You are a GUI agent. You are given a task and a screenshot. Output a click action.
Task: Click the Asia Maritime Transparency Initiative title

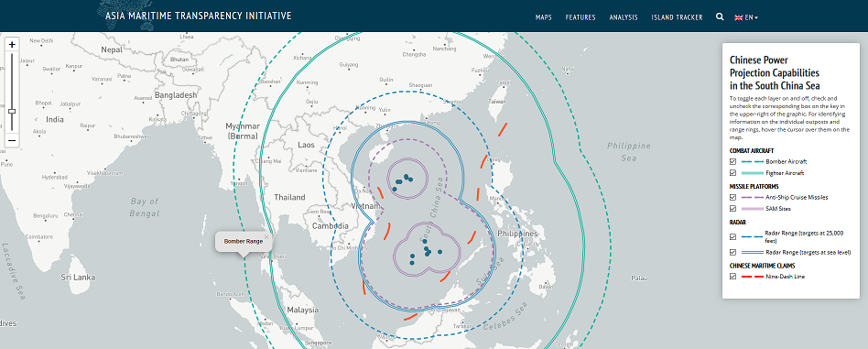point(198,16)
